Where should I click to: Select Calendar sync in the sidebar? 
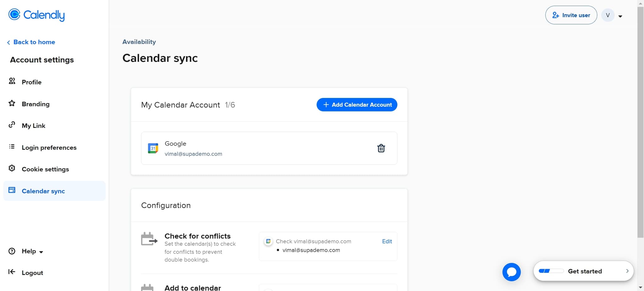pyautogui.click(x=43, y=191)
